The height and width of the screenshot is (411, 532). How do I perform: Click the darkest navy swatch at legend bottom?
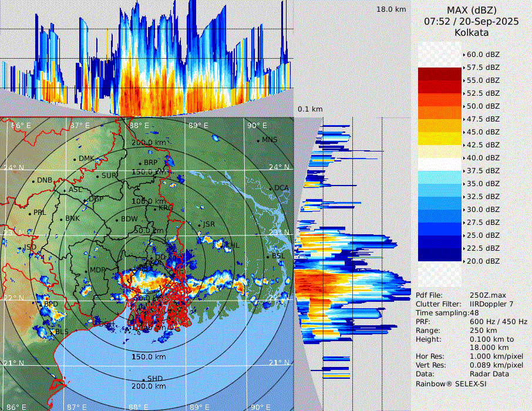click(439, 255)
